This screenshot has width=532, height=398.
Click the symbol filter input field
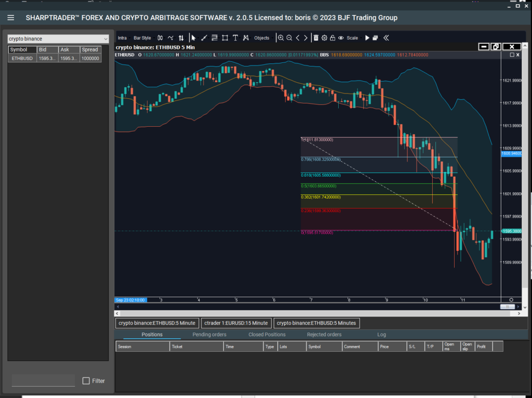click(44, 380)
